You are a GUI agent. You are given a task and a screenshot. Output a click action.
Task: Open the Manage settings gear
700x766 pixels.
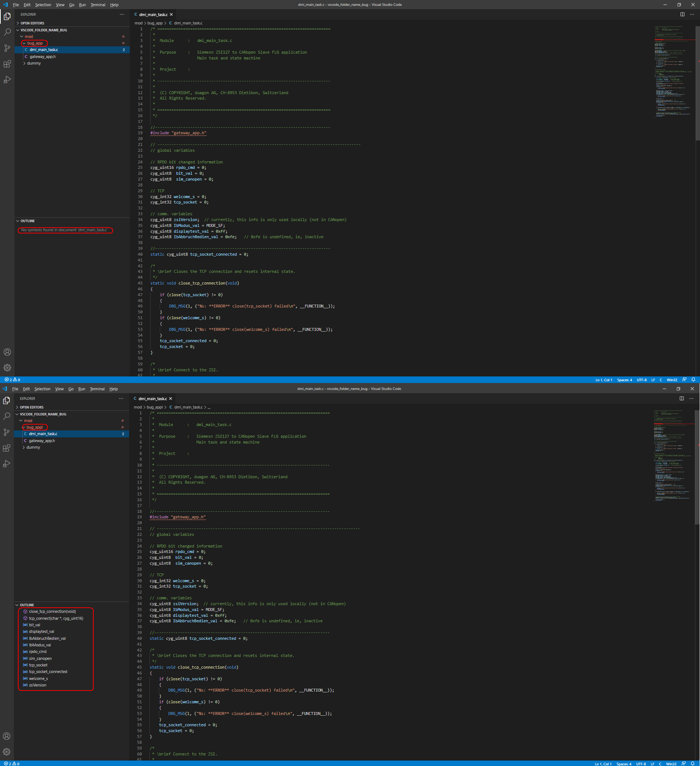[x=7, y=367]
